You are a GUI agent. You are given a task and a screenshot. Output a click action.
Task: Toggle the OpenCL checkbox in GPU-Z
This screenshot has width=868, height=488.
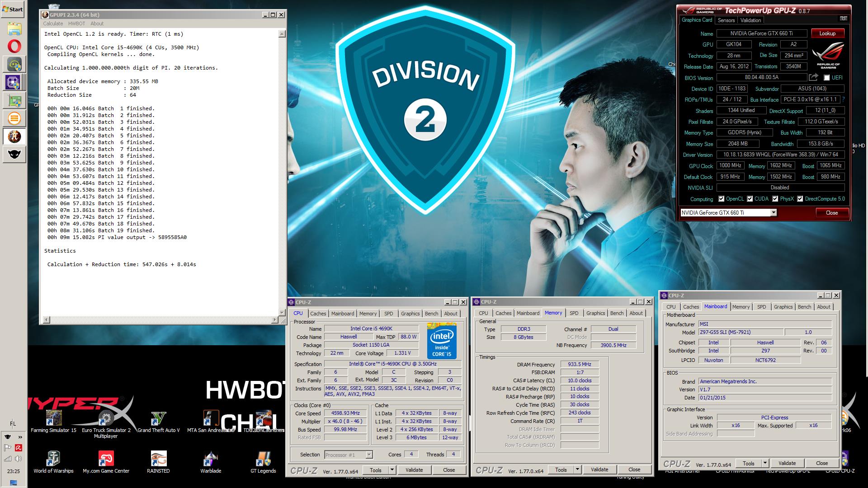[x=722, y=199]
